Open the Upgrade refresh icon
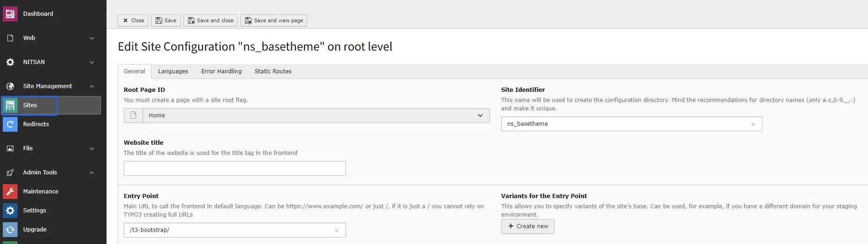Screen dimensions: 868x244 coord(10,230)
